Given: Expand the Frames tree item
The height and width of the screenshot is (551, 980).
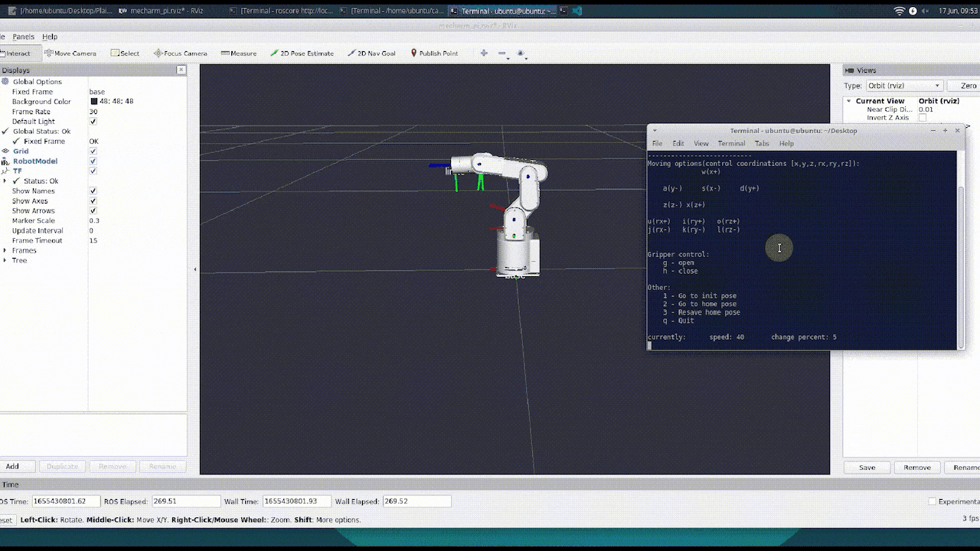Looking at the screenshot, I should click(x=5, y=250).
